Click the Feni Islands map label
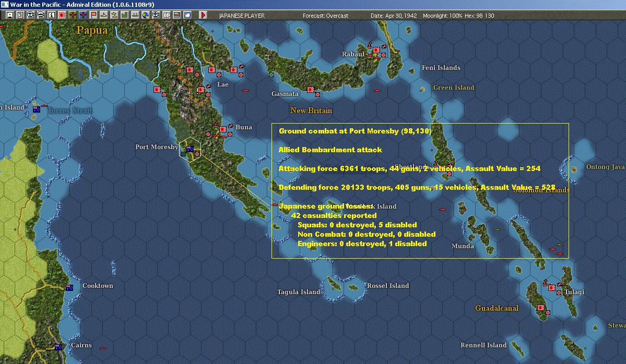The height and width of the screenshot is (364, 626). pos(441,67)
